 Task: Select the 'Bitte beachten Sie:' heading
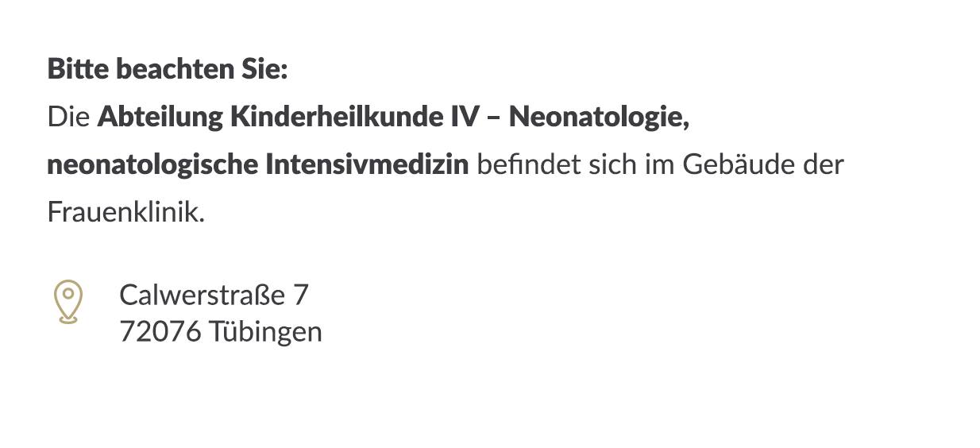167,69
